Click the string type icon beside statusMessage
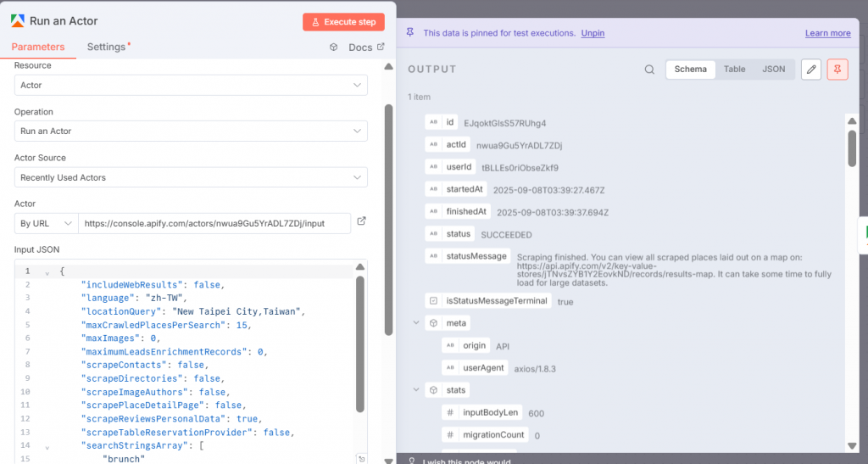 (433, 256)
